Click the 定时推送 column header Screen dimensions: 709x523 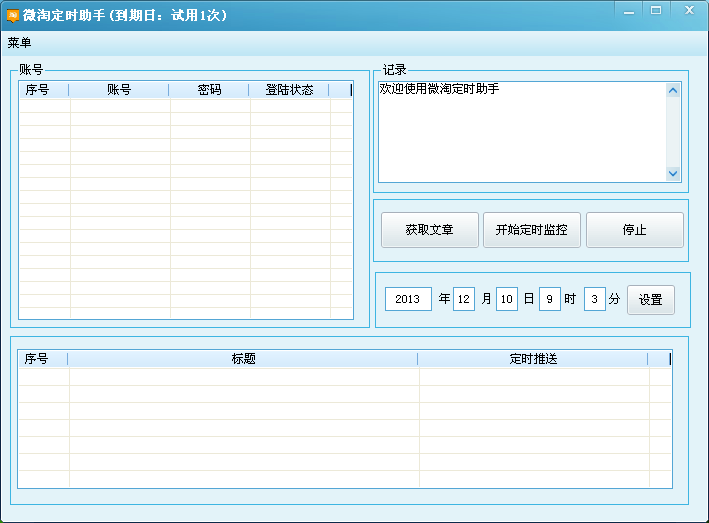(x=533, y=359)
